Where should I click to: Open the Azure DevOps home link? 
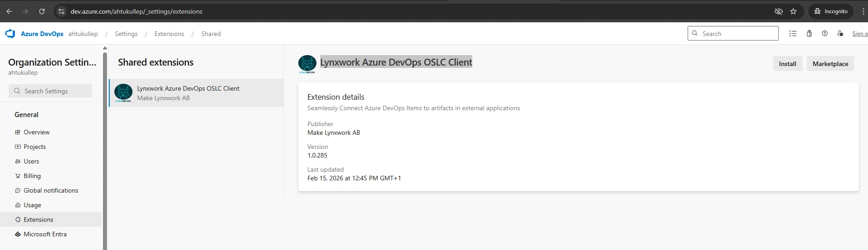coord(42,34)
